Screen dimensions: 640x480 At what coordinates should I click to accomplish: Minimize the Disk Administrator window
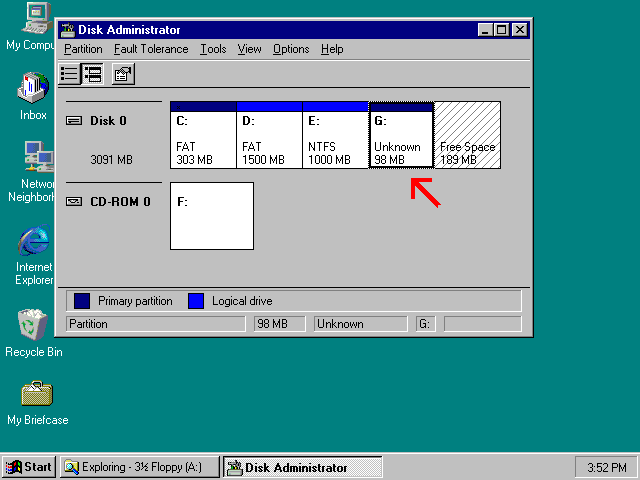pyautogui.click(x=484, y=30)
